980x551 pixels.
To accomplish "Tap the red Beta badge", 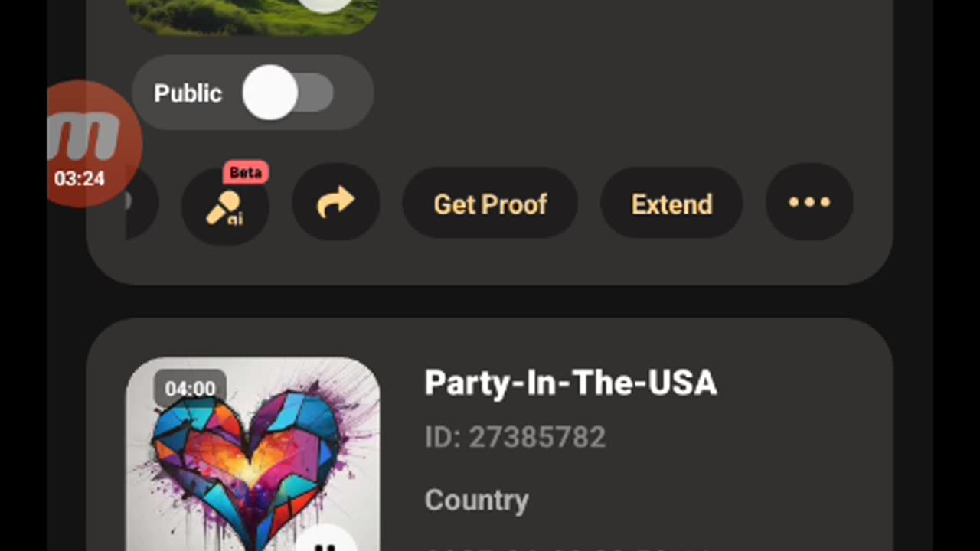I will click(x=246, y=173).
